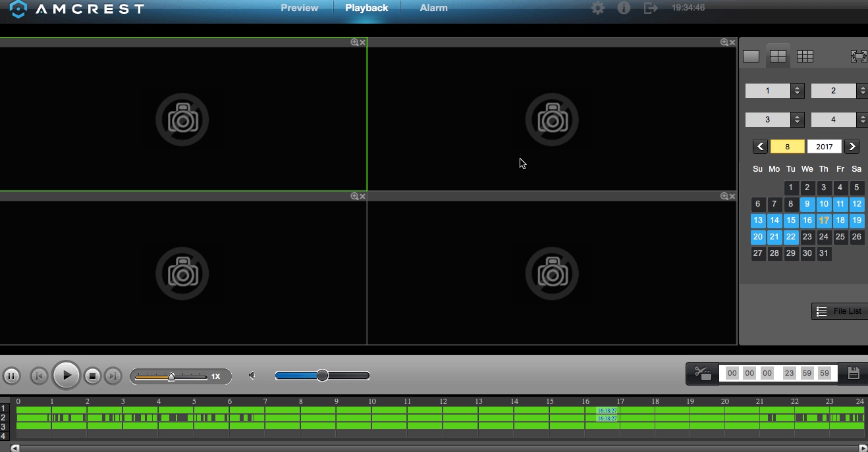Viewport: 868px width, 452px height.
Task: Click the zoom icon of top-left video pane
Action: tap(354, 42)
